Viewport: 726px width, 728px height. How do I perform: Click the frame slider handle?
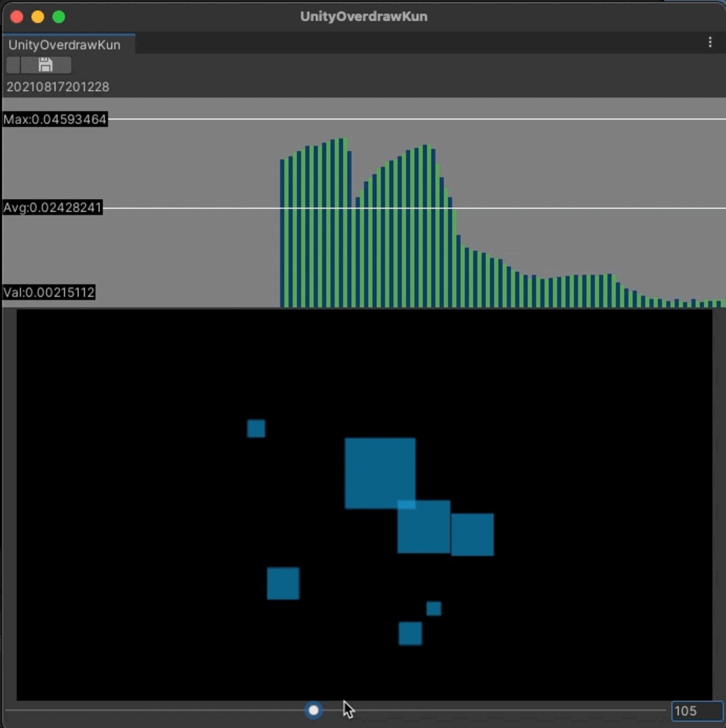point(313,710)
